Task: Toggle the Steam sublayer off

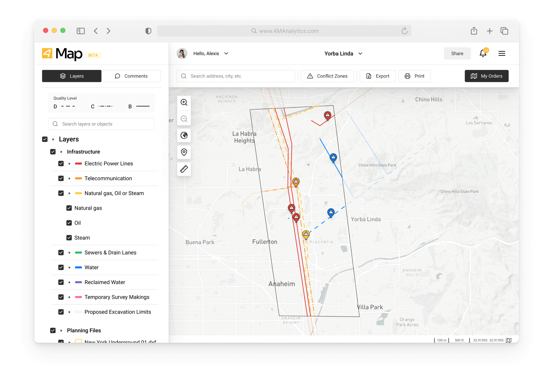Action: pos(69,237)
